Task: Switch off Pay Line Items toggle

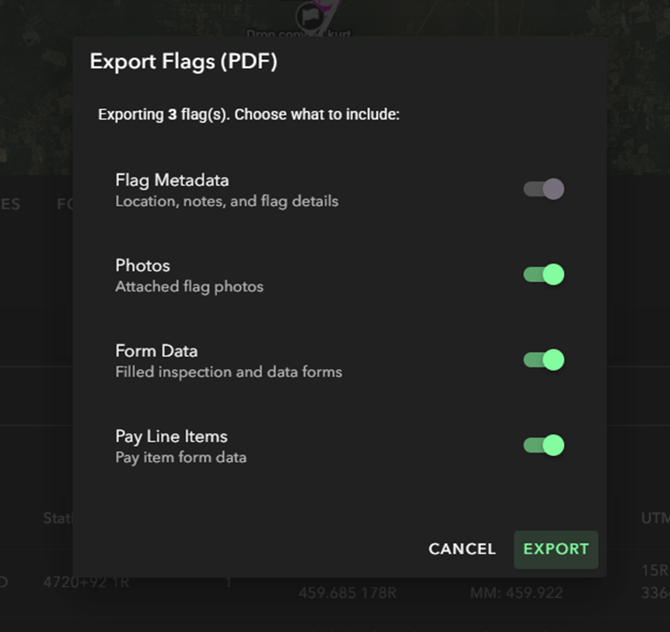Action: 544,445
